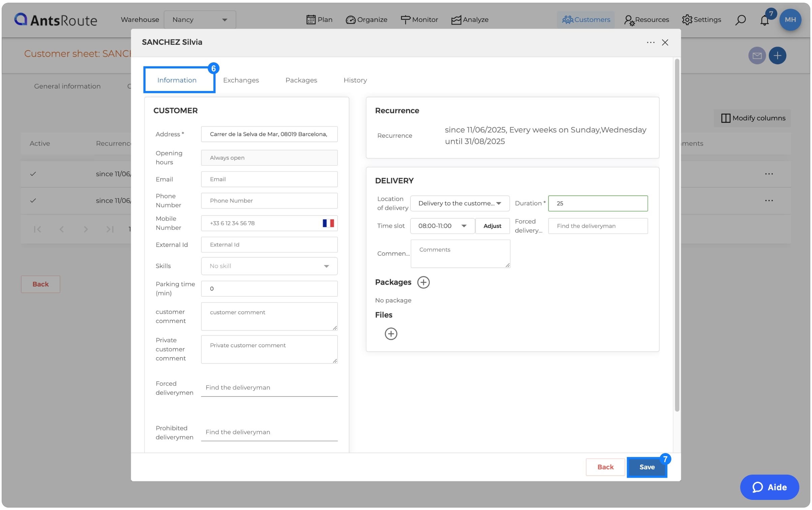
Task: Select the General information tab behind dialog
Action: tap(67, 86)
